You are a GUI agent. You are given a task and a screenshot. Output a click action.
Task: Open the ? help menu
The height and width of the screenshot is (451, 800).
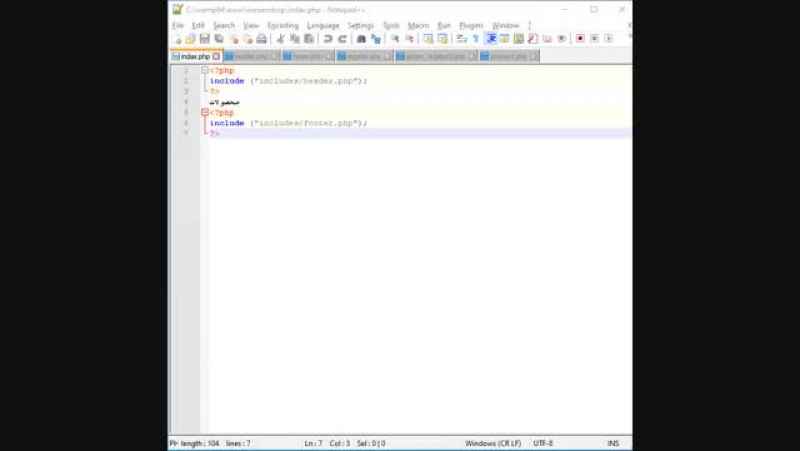(x=530, y=26)
